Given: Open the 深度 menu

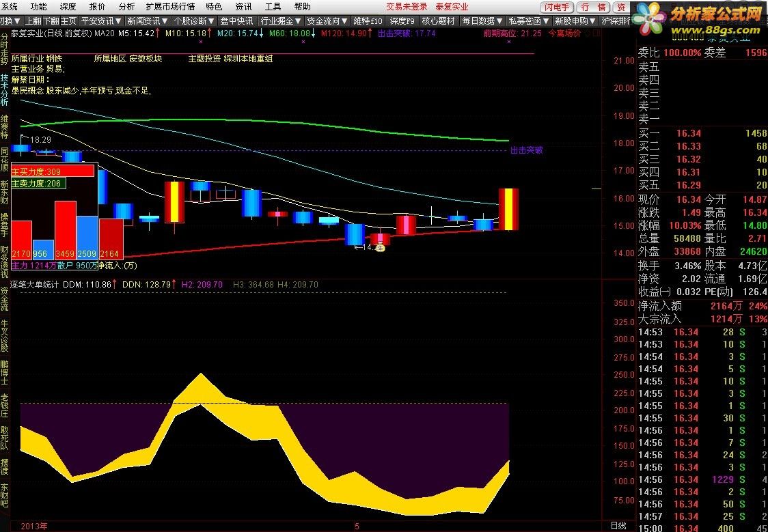Looking at the screenshot, I should coord(68,7).
